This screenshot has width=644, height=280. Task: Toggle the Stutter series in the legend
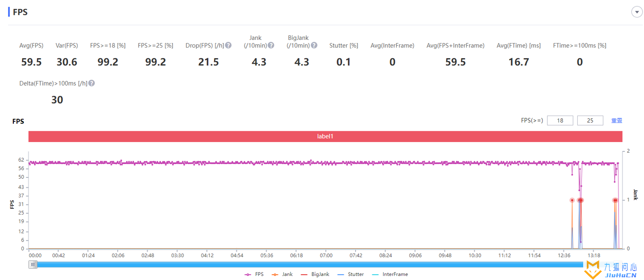pyautogui.click(x=350, y=274)
